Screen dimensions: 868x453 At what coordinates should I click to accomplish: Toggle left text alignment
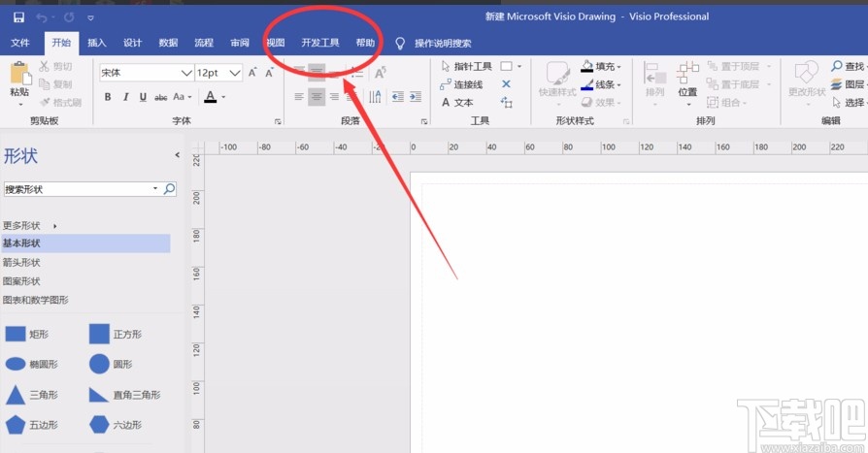click(299, 97)
